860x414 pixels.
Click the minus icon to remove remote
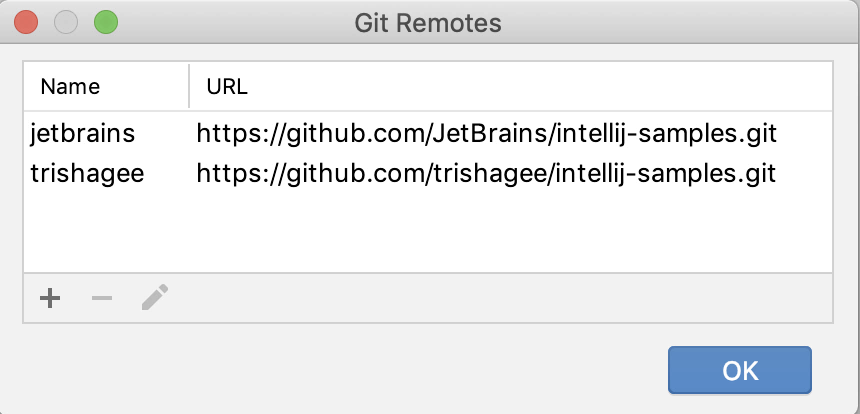click(x=102, y=298)
